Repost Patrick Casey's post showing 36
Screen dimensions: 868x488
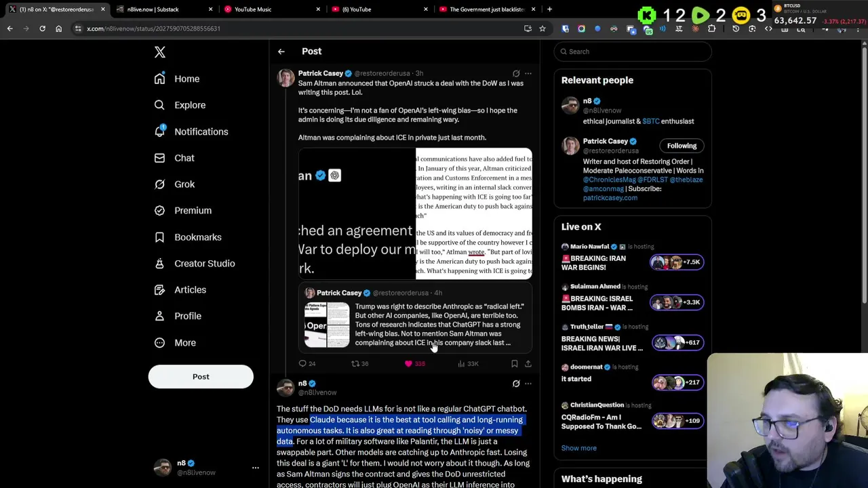point(359,364)
